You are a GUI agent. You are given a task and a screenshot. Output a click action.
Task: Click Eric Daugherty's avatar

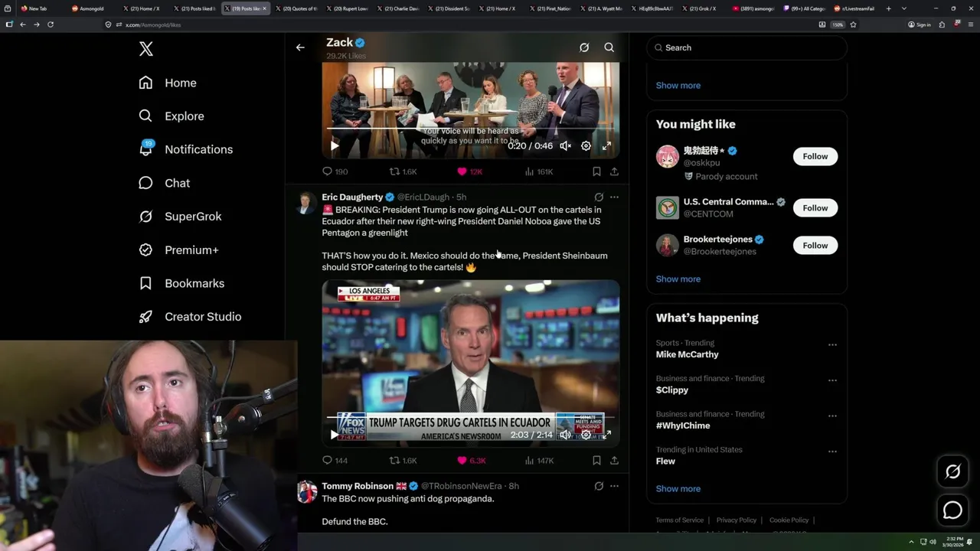[x=307, y=204]
